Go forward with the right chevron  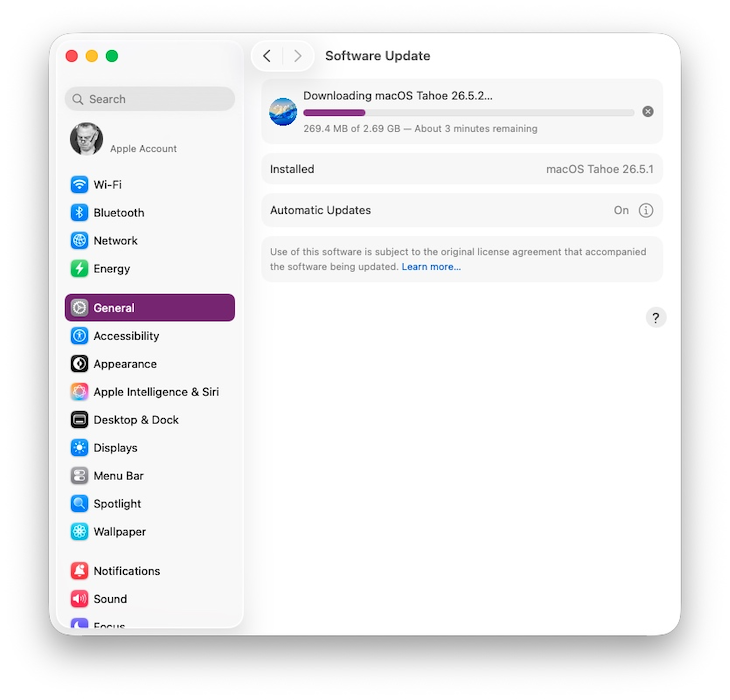(297, 56)
